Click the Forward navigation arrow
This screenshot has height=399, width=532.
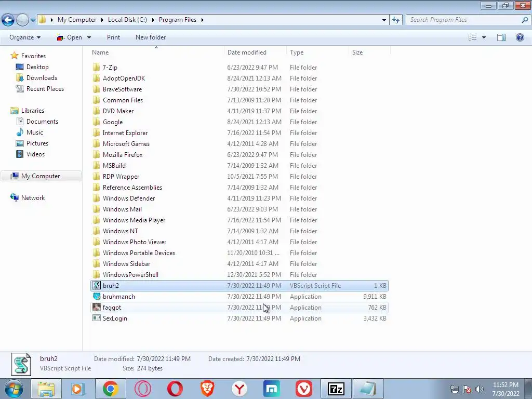pos(22,20)
